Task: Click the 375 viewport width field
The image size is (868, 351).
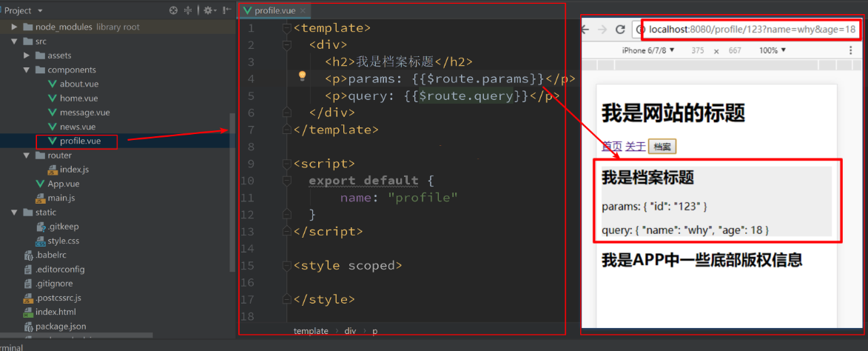Action: (x=698, y=50)
